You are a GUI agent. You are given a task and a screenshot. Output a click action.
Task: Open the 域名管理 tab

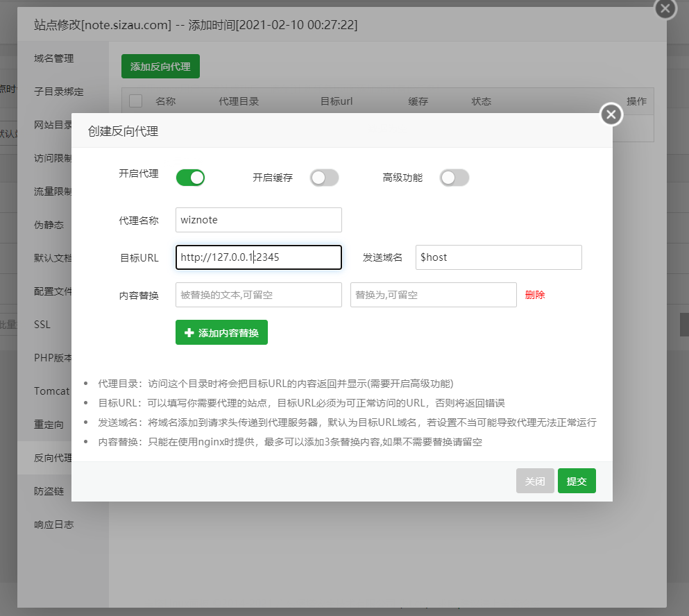[x=54, y=58]
